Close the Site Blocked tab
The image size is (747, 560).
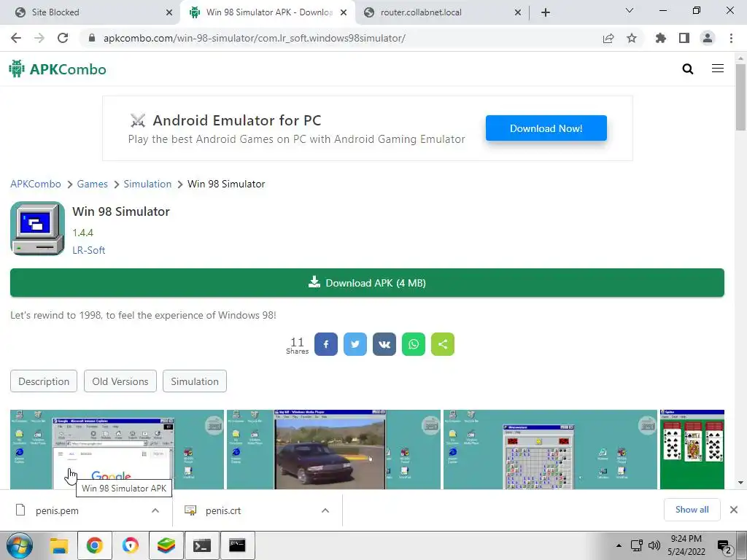169,12
